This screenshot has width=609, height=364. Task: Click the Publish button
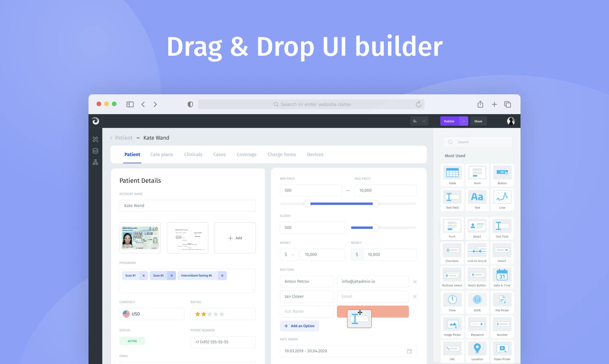coord(450,121)
